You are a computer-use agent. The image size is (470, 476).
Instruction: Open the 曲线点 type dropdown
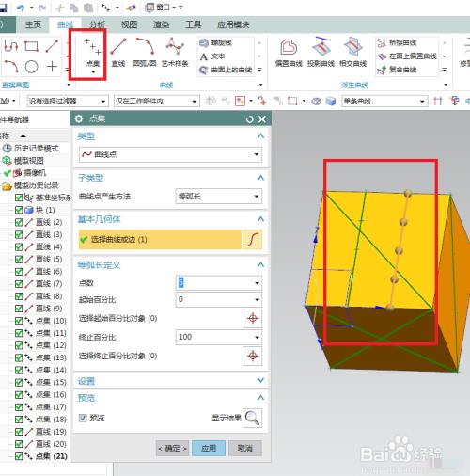pos(170,154)
